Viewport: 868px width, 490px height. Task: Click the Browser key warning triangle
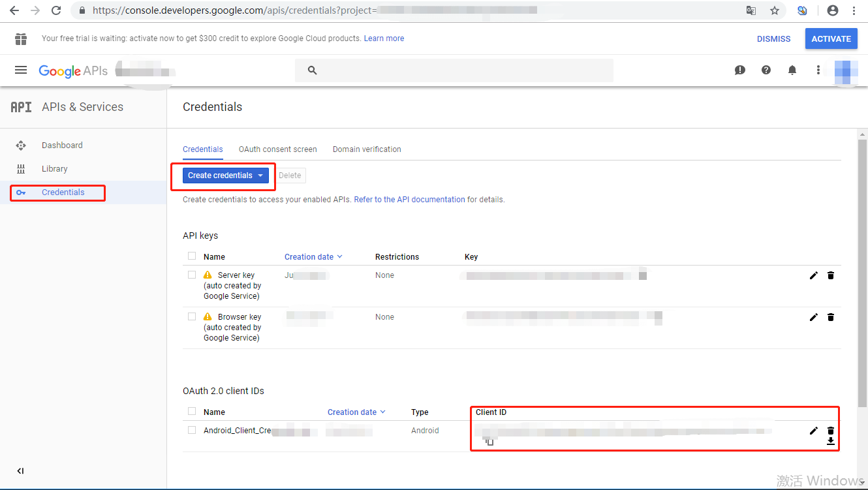pos(208,317)
